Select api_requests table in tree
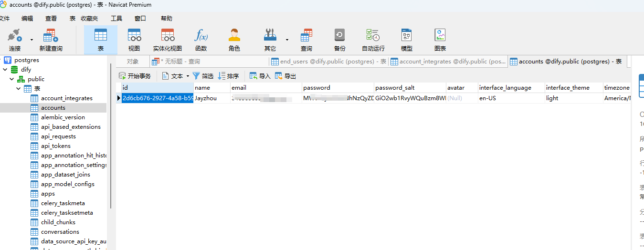644x250 pixels. point(58,136)
